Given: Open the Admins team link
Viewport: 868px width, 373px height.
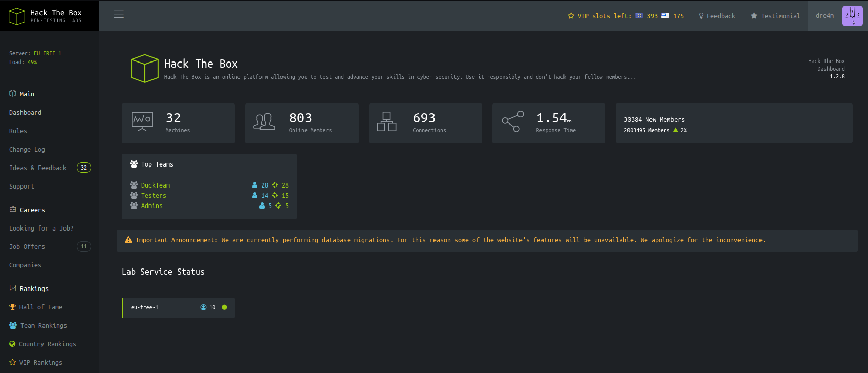Looking at the screenshot, I should [152, 205].
